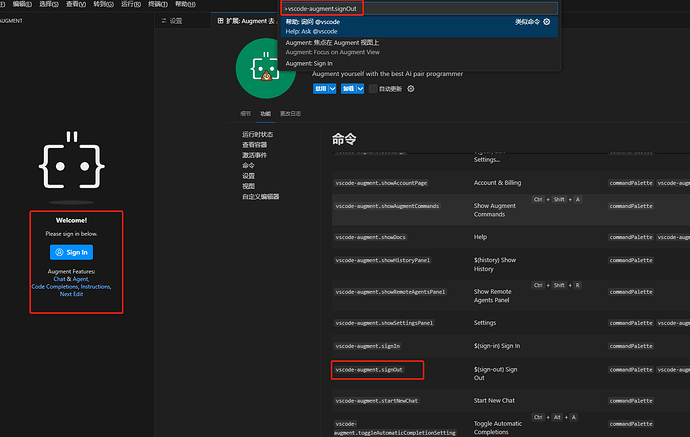Open the Next Edit link
The image size is (690, 437).
[71, 294]
